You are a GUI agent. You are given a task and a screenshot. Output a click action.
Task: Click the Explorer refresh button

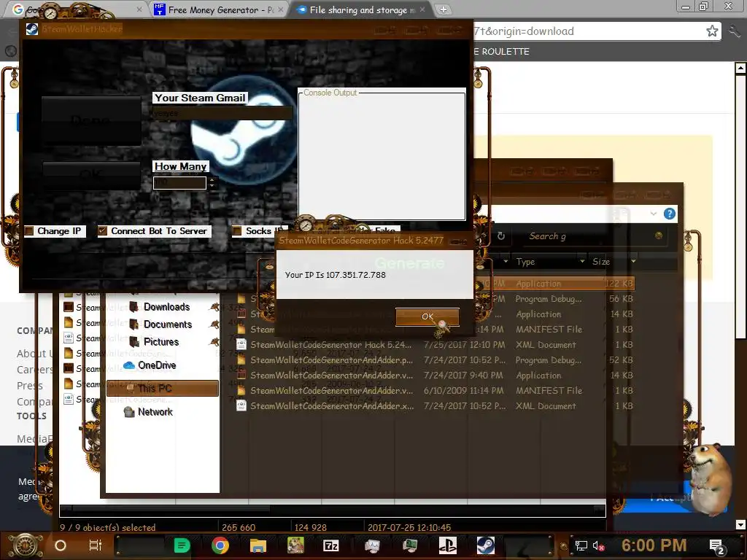(500, 236)
